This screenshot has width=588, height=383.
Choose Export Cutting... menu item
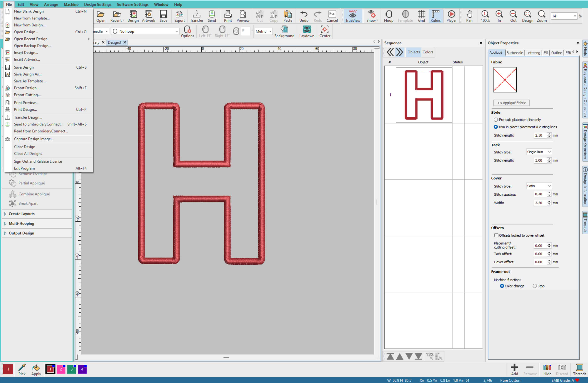click(48, 95)
